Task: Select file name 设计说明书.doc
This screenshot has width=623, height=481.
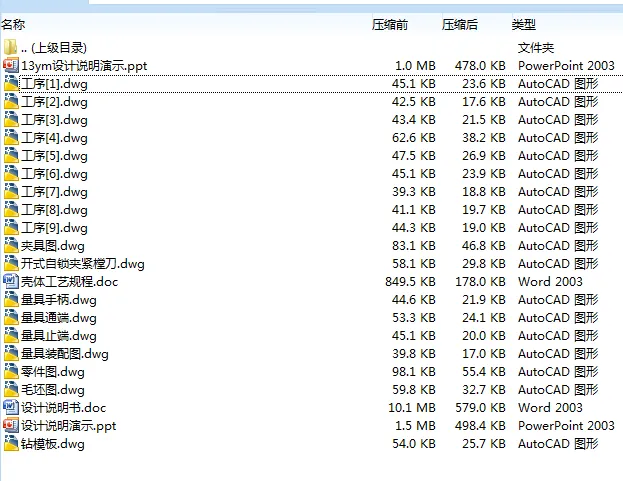Action: [x=64, y=408]
